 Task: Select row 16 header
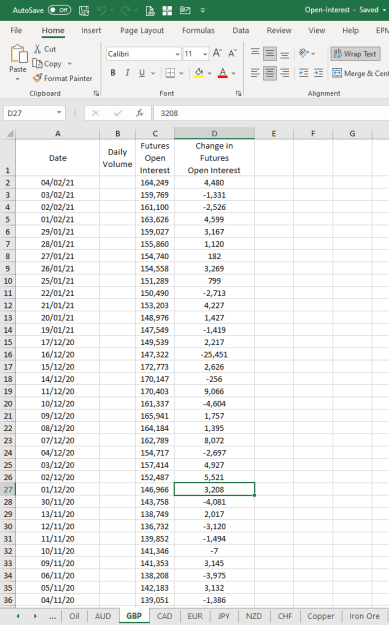(8, 354)
